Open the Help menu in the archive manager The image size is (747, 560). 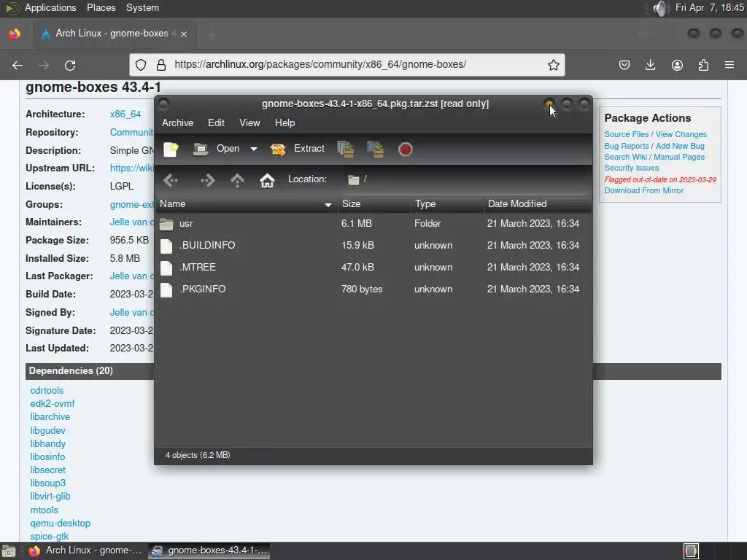(x=285, y=122)
